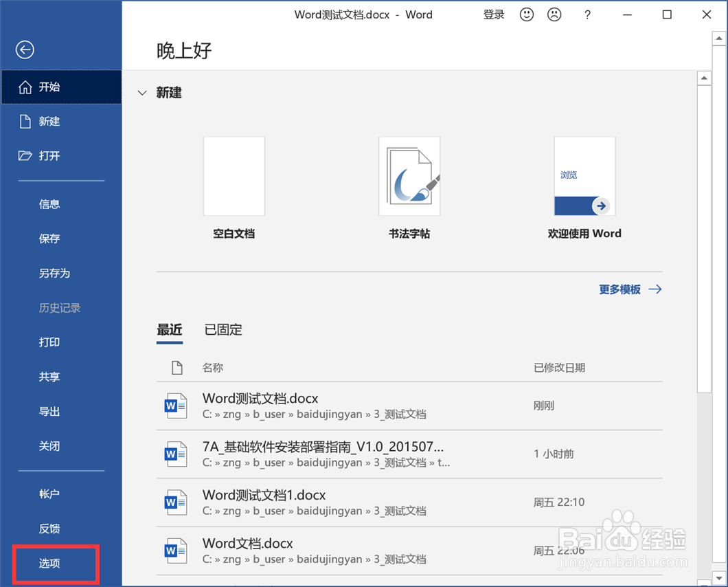The image size is (728, 587).
Task: Open Word help with the question mark icon
Action: tap(587, 14)
